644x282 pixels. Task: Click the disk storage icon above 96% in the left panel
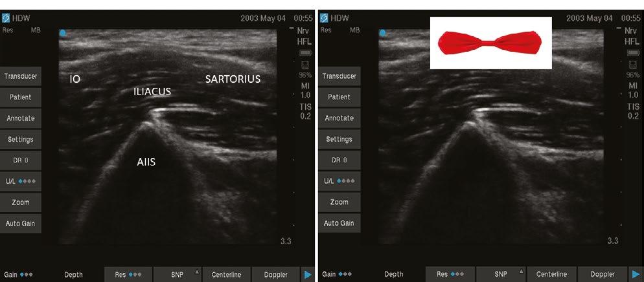coord(306,65)
